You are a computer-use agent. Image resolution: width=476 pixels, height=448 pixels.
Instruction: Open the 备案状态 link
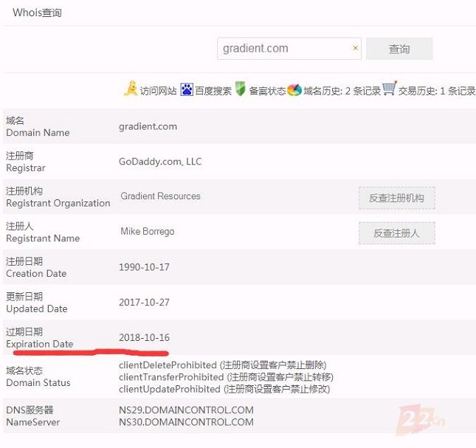click(x=267, y=91)
